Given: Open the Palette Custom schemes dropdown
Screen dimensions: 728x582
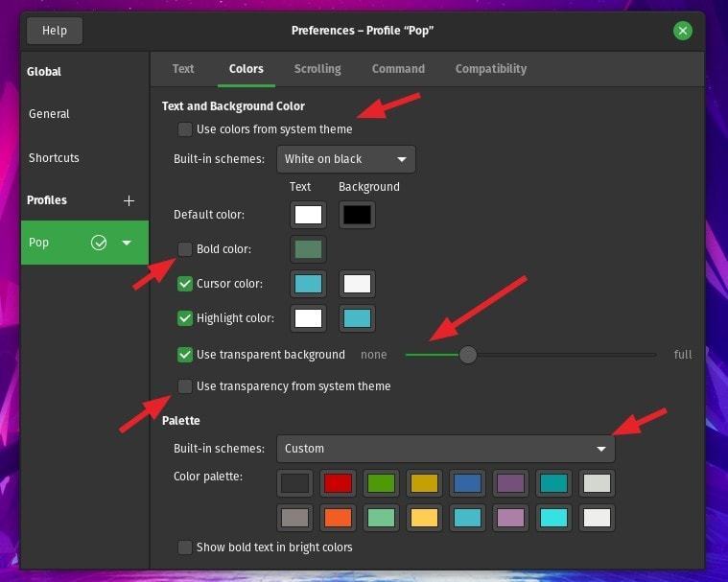Looking at the screenshot, I should 445,449.
